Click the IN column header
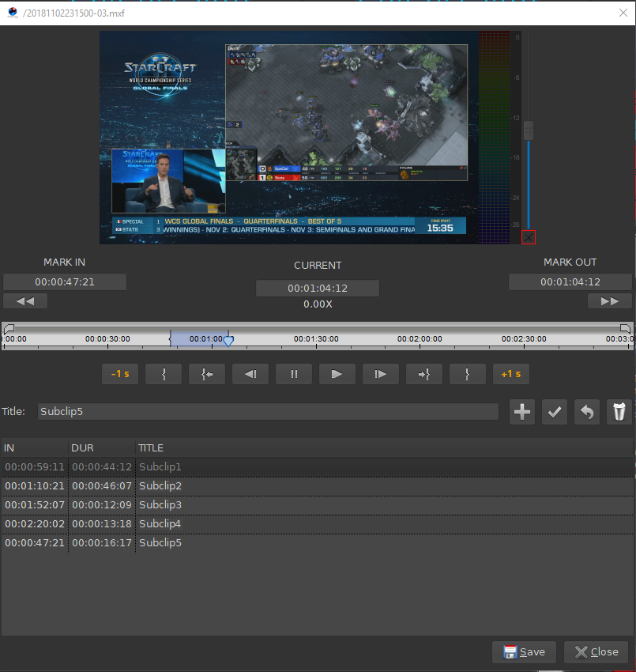 point(35,447)
